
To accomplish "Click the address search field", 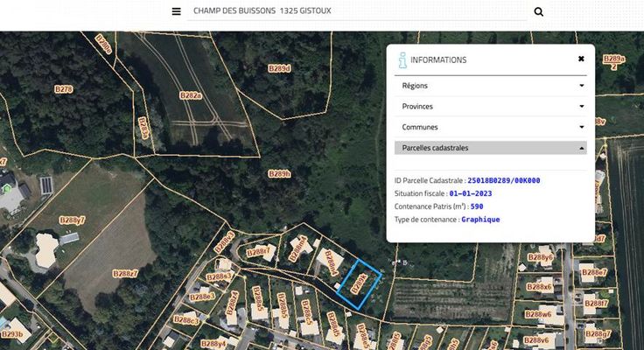I will (357, 11).
